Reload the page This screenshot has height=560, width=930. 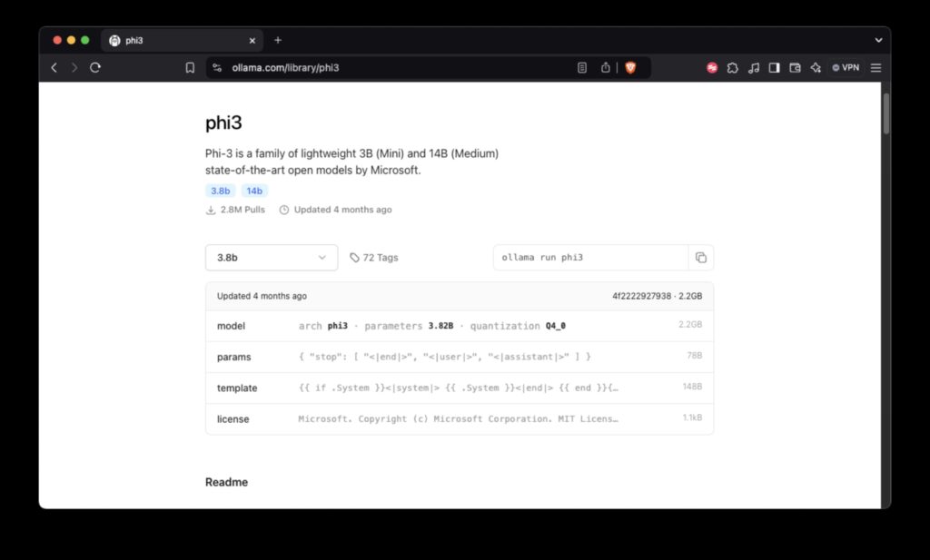coord(95,67)
